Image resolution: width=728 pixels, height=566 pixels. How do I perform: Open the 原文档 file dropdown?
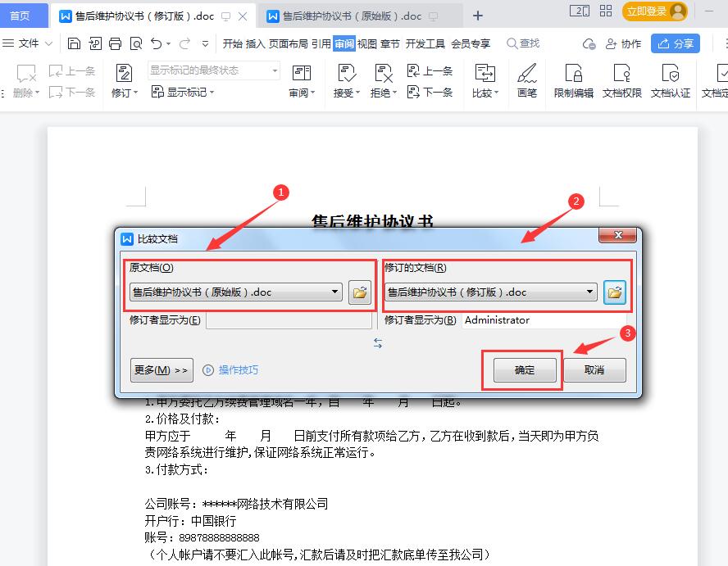coord(334,292)
